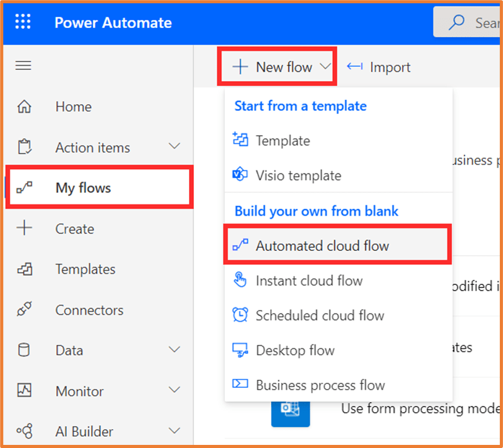Open the app launcher waffle icon
The height and width of the screenshot is (448, 503).
point(23,23)
